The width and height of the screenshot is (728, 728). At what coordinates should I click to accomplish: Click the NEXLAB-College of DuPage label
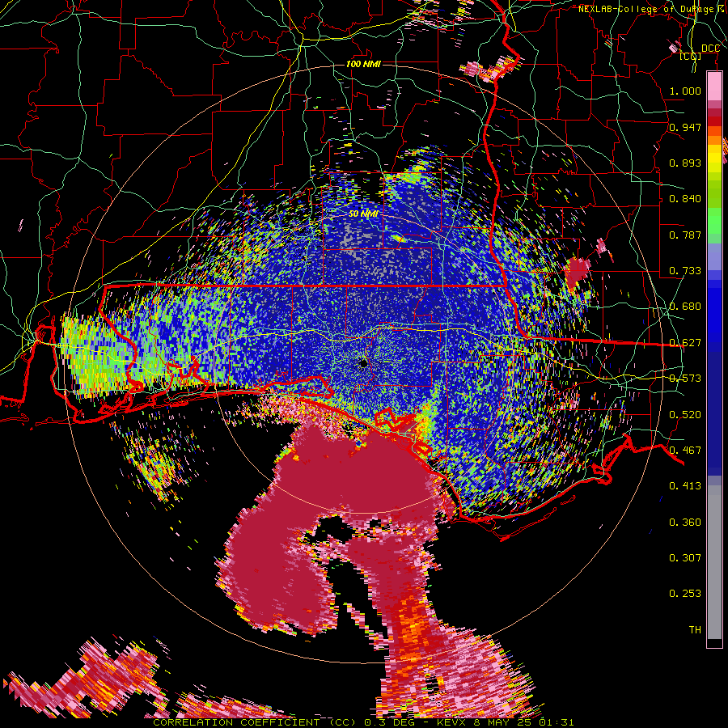point(652,9)
